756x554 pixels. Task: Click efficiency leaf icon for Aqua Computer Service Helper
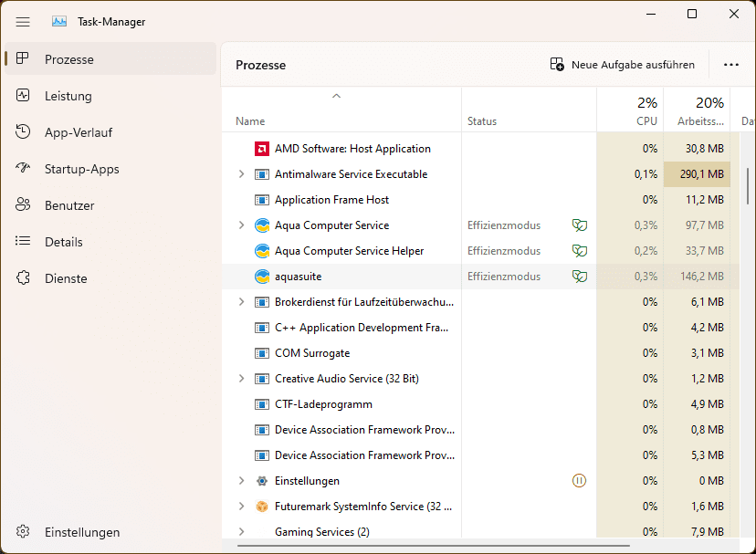[580, 251]
